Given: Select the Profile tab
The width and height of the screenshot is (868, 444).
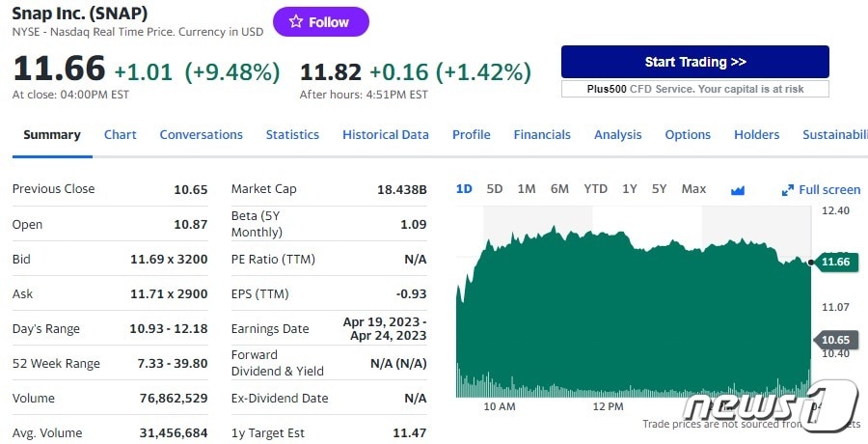Looking at the screenshot, I should (471, 135).
